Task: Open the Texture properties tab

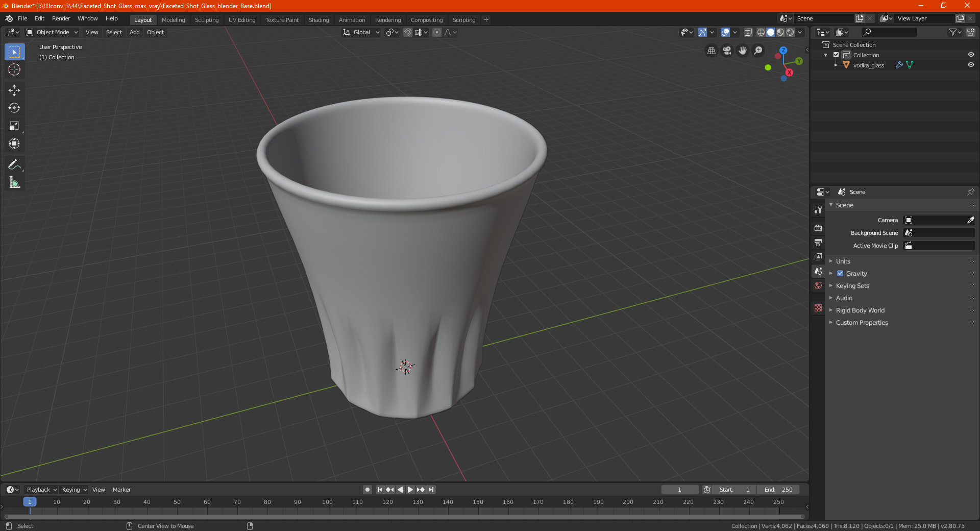Action: coord(818,308)
